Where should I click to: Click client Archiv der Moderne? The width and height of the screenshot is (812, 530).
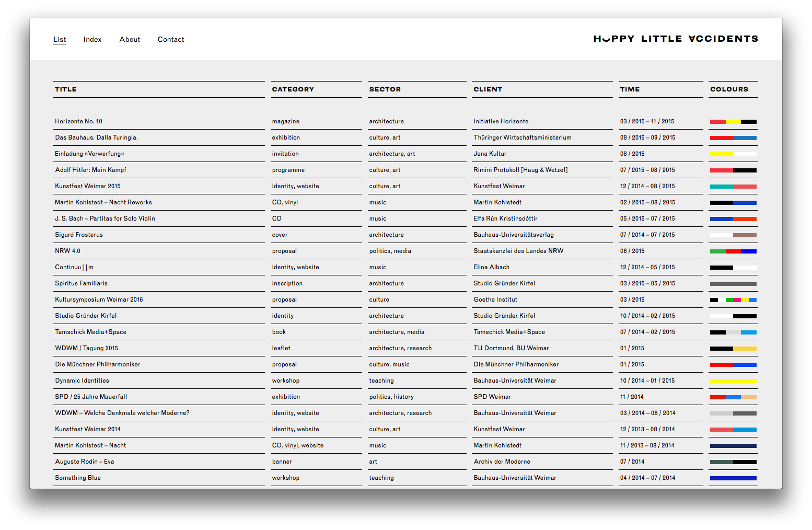pyautogui.click(x=502, y=462)
